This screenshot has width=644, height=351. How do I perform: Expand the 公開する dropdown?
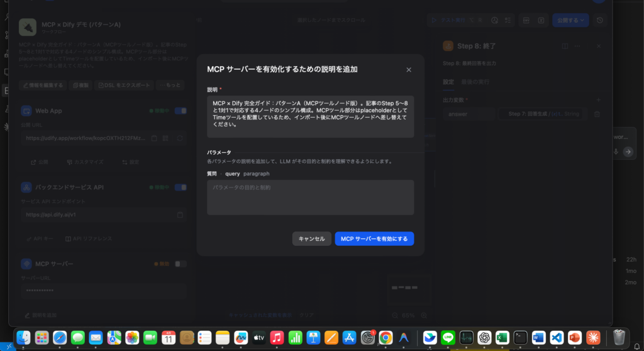point(570,20)
